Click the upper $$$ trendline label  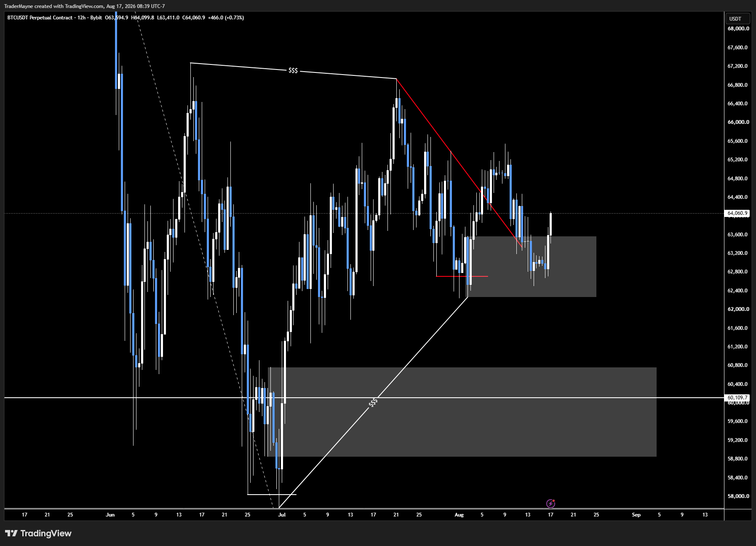coord(293,70)
